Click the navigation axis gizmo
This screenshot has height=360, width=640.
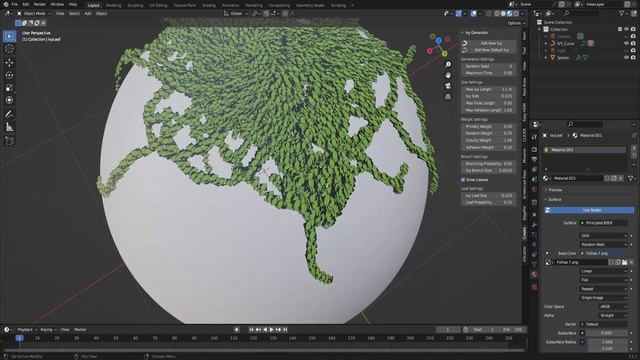[438, 46]
